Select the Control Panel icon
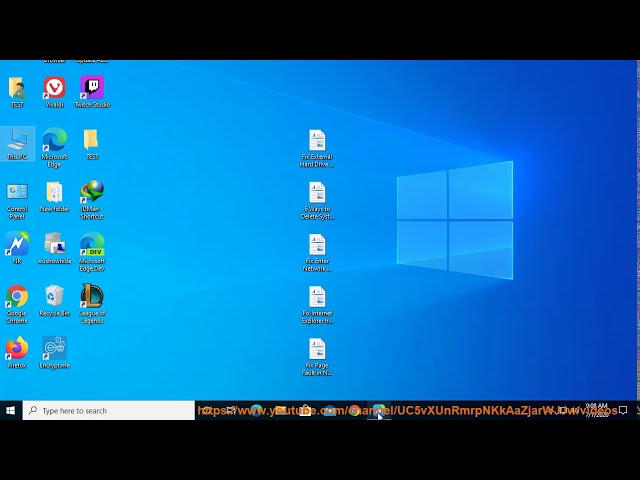 pos(17,200)
